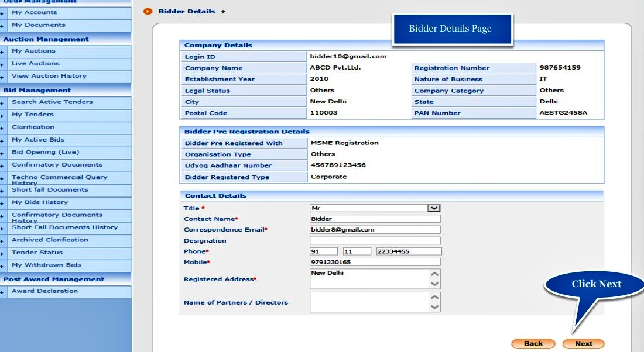Image resolution: width=644 pixels, height=352 pixels.
Task: Open Tender Status page
Action: click(37, 253)
